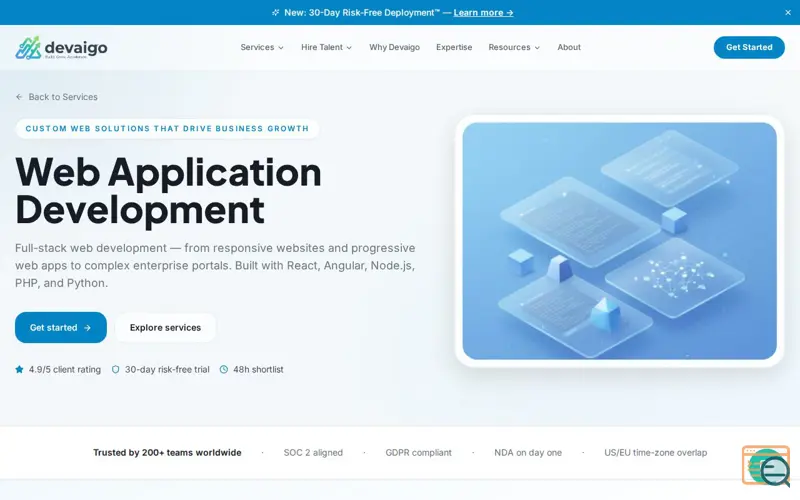
Task: Click the shield icon beside risk-free trial
Action: tap(115, 369)
